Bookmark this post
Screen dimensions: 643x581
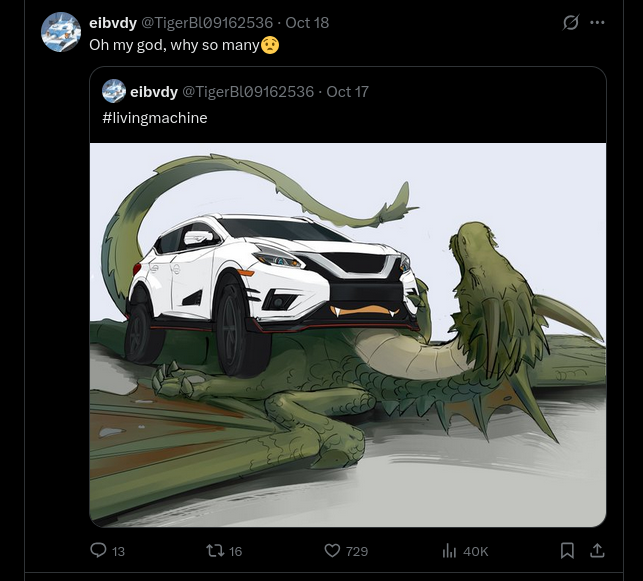567,550
